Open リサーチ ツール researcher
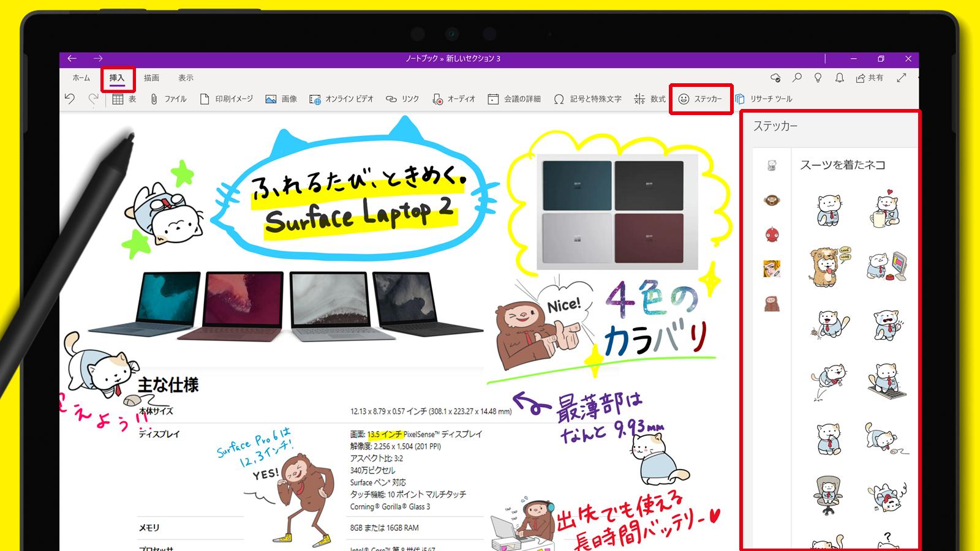Viewport: 980px width, 551px height. pyautogui.click(x=764, y=99)
